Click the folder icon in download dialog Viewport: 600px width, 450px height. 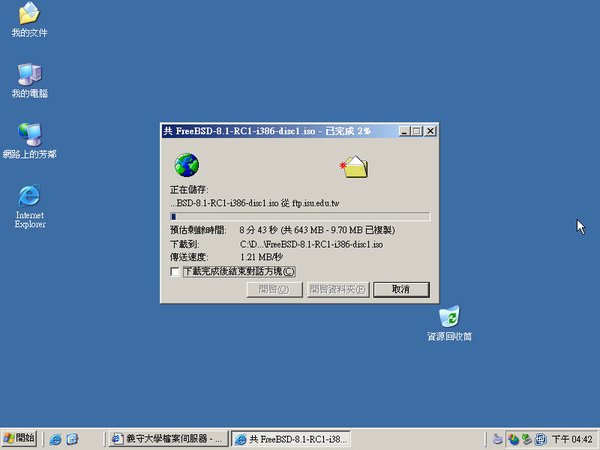[354, 167]
